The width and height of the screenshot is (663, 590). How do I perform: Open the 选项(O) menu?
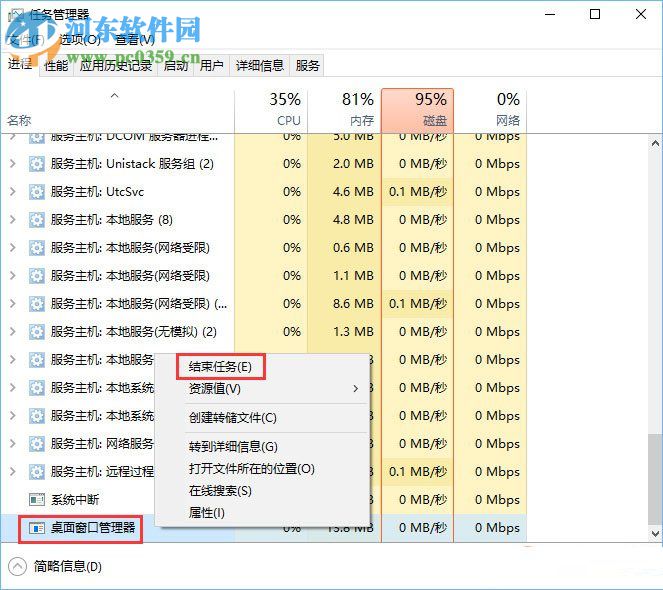click(80, 40)
